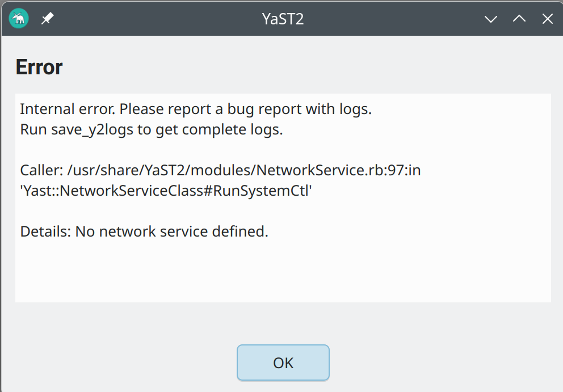Click the 'Internal error' phrase in the message
Viewport: 563px width, 392px height.
pos(67,109)
